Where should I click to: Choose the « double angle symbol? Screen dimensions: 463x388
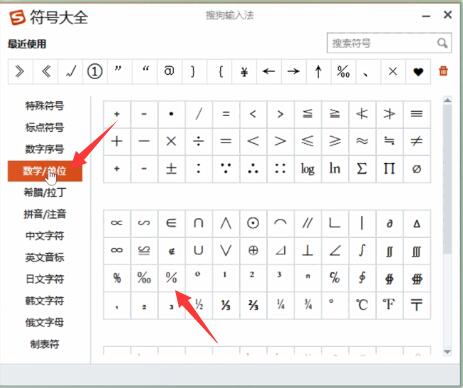tap(45, 71)
